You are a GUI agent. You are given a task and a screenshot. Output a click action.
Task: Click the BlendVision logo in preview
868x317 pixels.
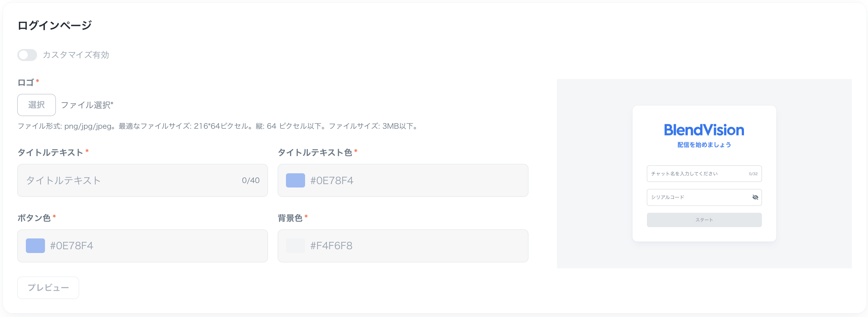[704, 130]
